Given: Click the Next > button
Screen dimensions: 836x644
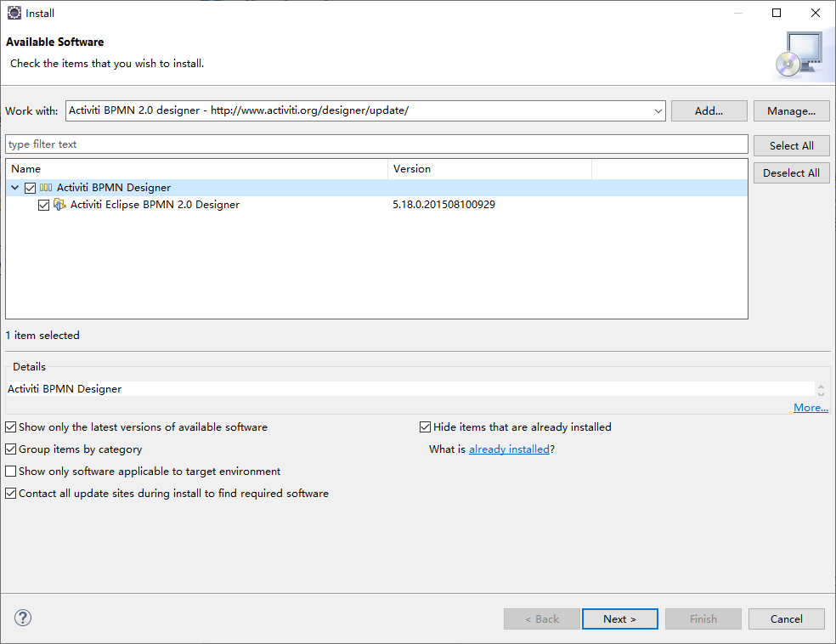Looking at the screenshot, I should click(x=619, y=619).
